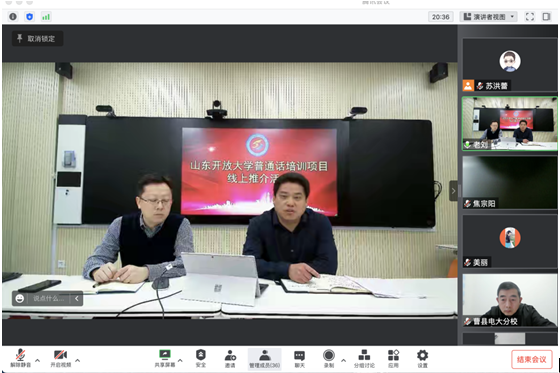Viewport: 560px width, 373px height.
Task: Expand the audio options arrow beside mute
Action: (x=38, y=360)
